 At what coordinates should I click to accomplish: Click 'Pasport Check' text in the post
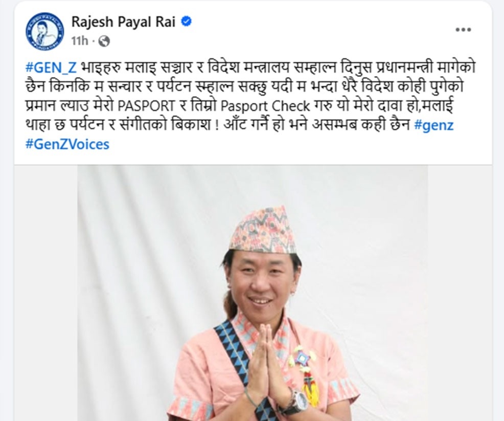(265, 106)
